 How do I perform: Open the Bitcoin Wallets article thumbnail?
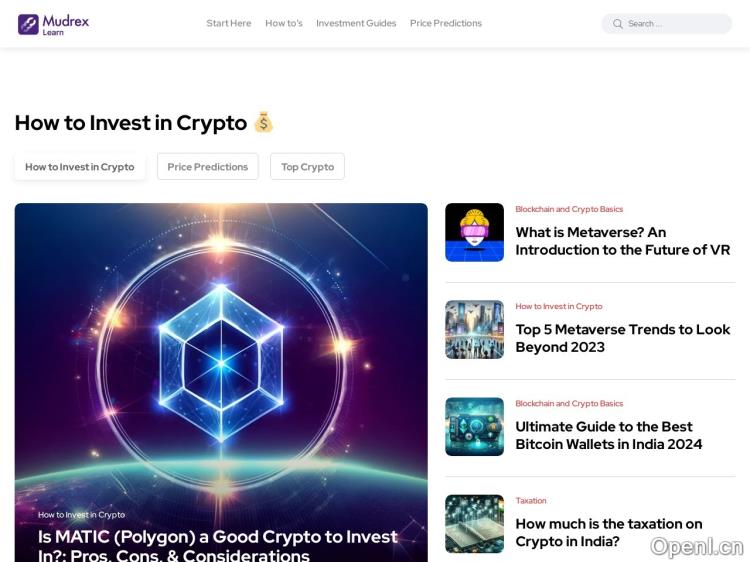point(474,427)
